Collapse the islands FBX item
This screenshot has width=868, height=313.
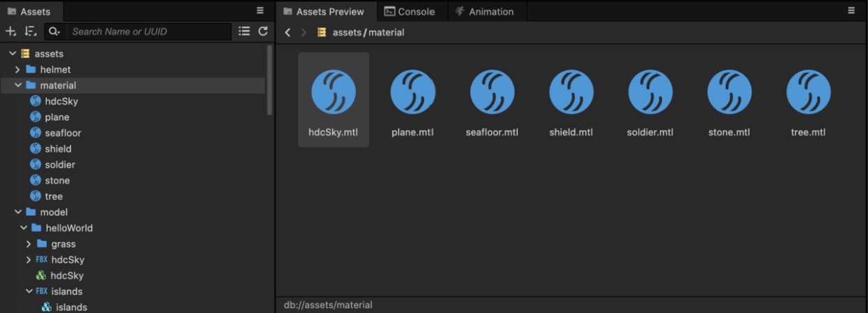click(x=29, y=291)
